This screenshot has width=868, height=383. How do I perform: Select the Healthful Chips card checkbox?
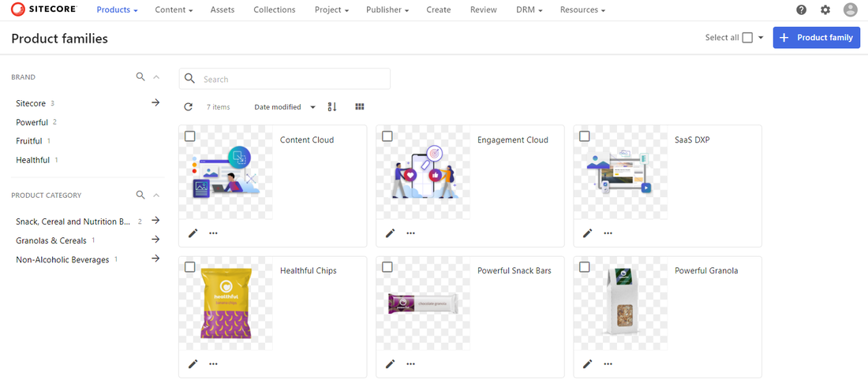[x=190, y=267]
